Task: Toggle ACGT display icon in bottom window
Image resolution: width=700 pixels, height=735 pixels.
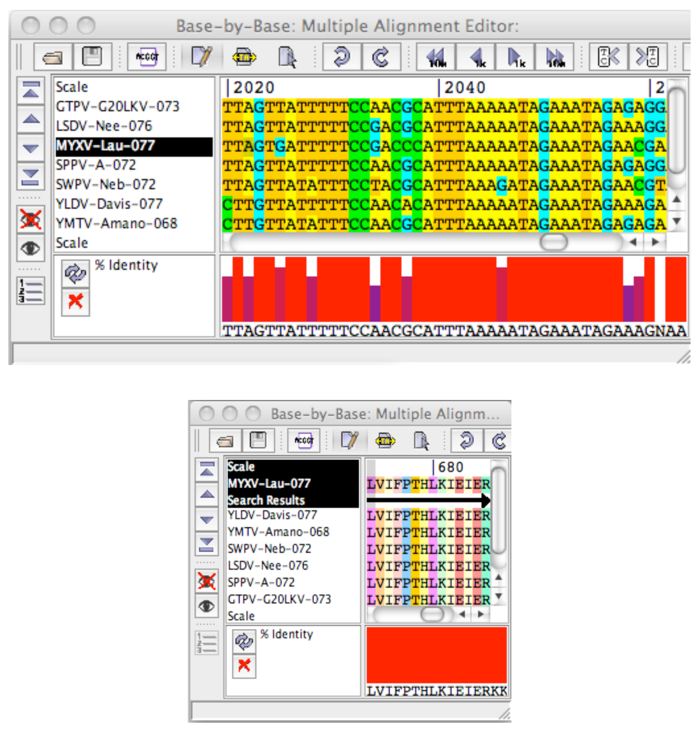Action: 304,441
